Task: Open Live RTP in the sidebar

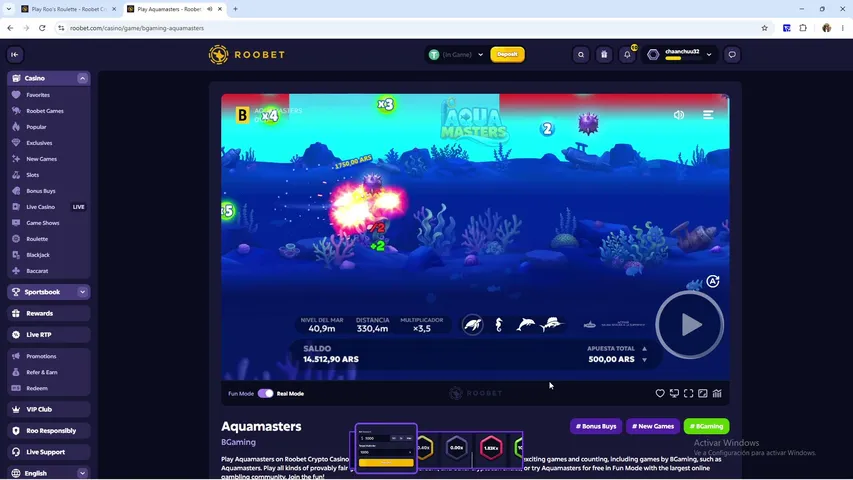Action: (x=48, y=335)
